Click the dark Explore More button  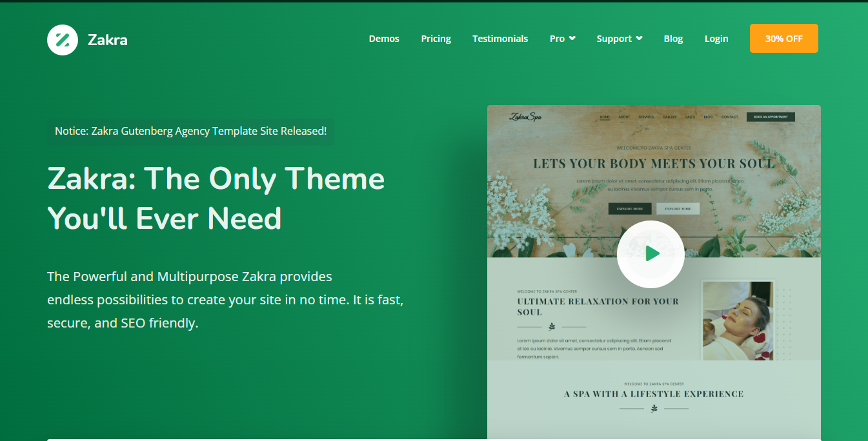pyautogui.click(x=630, y=209)
